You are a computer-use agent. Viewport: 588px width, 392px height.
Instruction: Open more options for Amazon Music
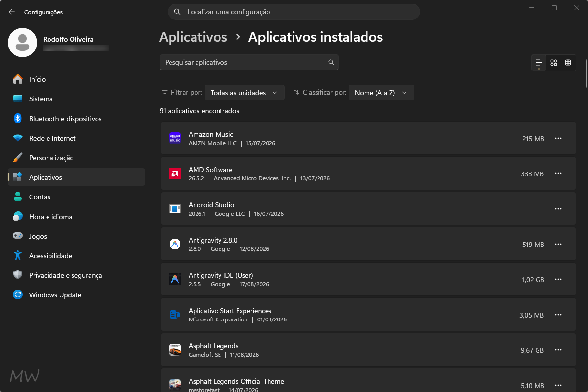pyautogui.click(x=558, y=138)
